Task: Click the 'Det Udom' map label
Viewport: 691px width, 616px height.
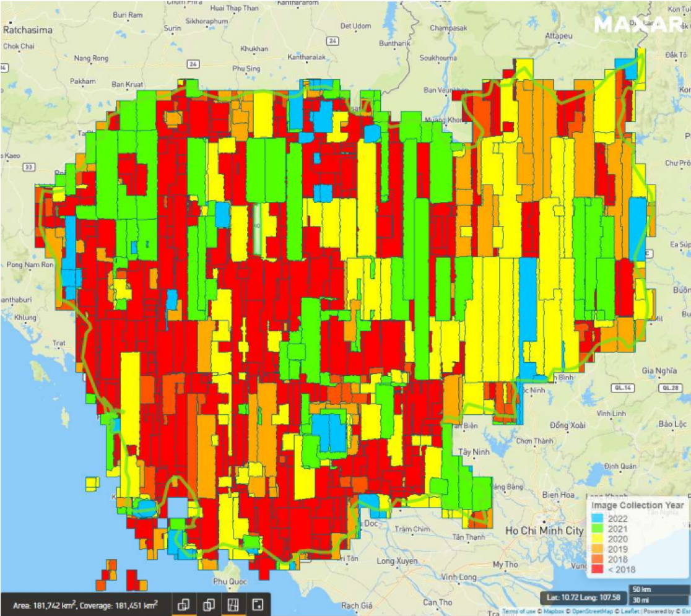Action: coord(355,26)
